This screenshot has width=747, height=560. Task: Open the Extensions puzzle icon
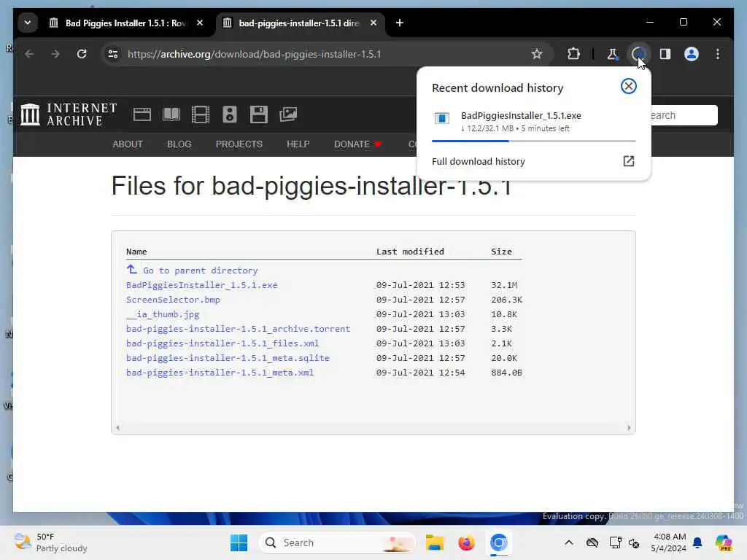pos(573,54)
